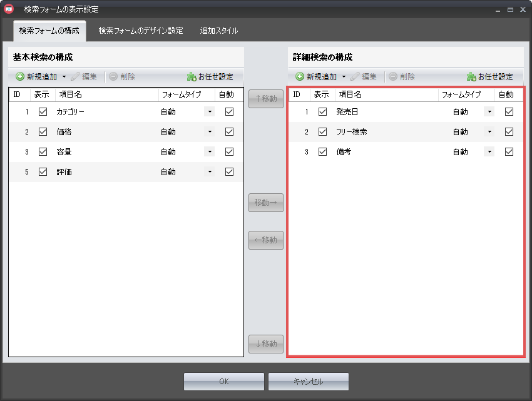Open the 新規追加 dropdown arrow in basic search
The height and width of the screenshot is (401, 532).
tap(64, 77)
